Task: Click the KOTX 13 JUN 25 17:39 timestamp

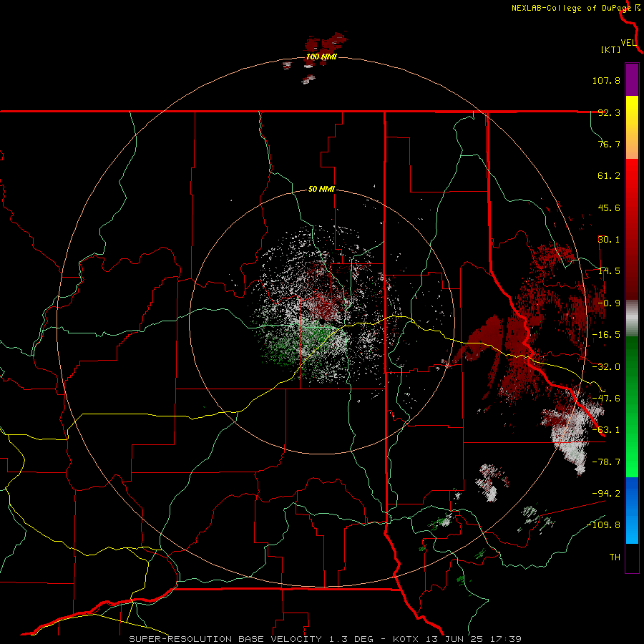Action: click(457, 639)
